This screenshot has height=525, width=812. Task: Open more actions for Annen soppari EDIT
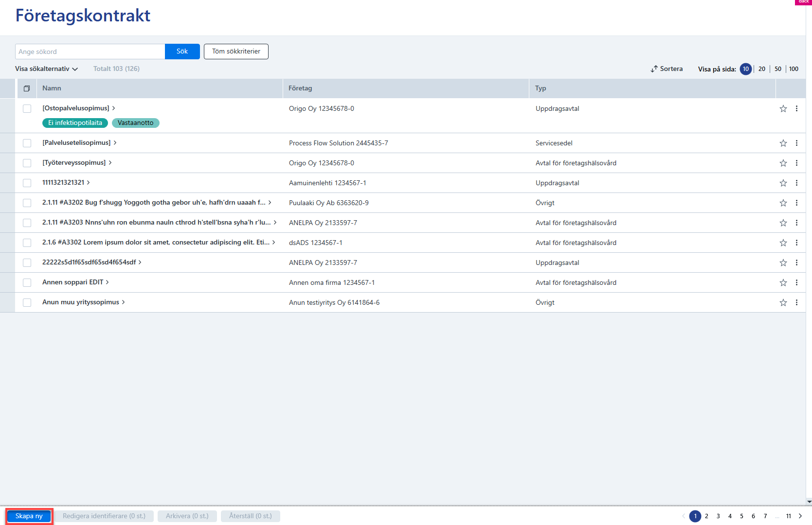796,283
